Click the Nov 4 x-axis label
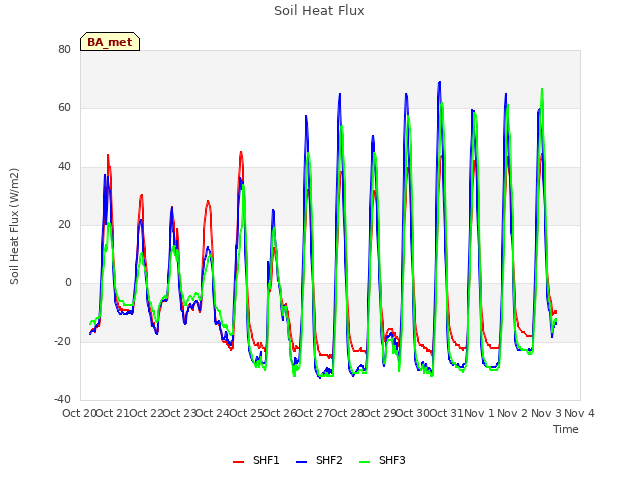Image resolution: width=640 pixels, height=480 pixels. tap(579, 413)
